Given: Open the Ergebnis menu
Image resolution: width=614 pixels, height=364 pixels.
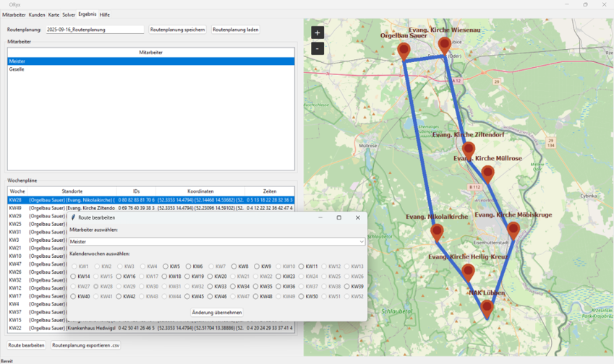Looking at the screenshot, I should [x=87, y=14].
